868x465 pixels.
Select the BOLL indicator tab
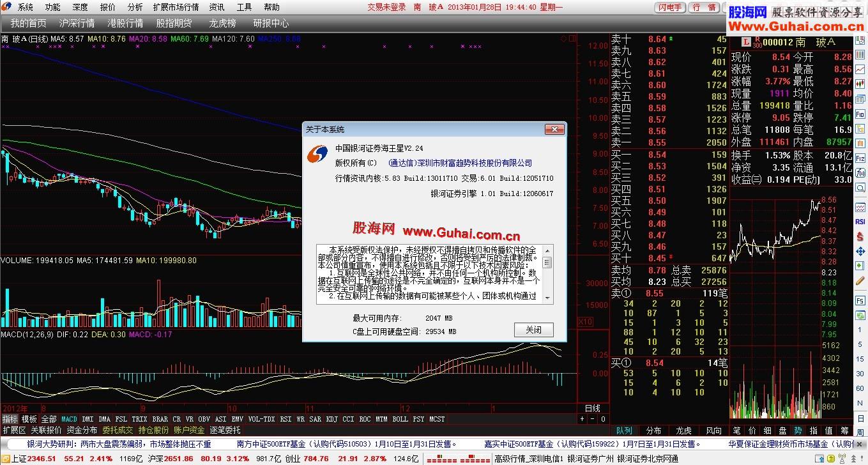pos(400,419)
